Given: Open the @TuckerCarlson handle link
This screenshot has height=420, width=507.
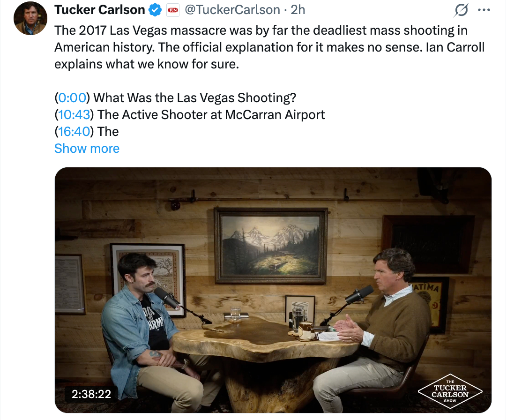Looking at the screenshot, I should [232, 9].
